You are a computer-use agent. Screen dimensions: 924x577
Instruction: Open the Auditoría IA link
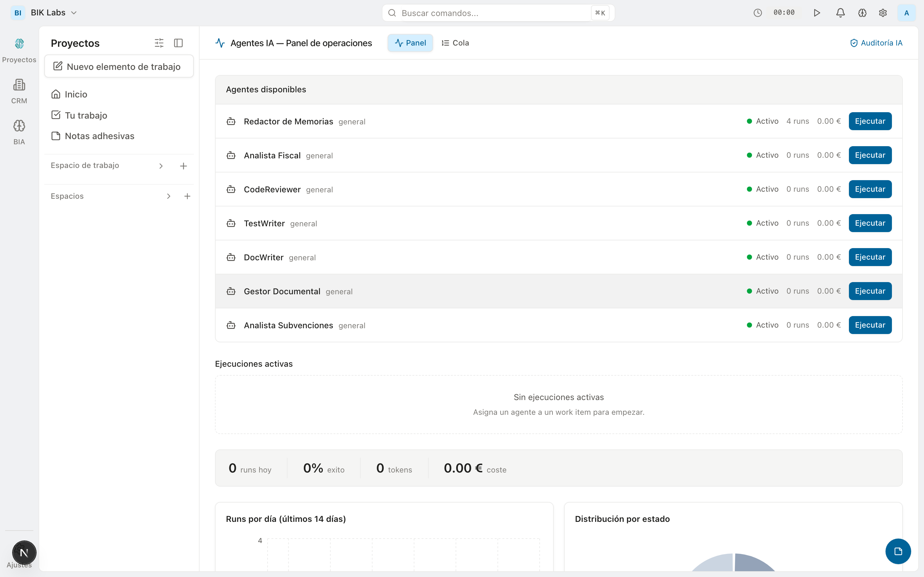[876, 43]
